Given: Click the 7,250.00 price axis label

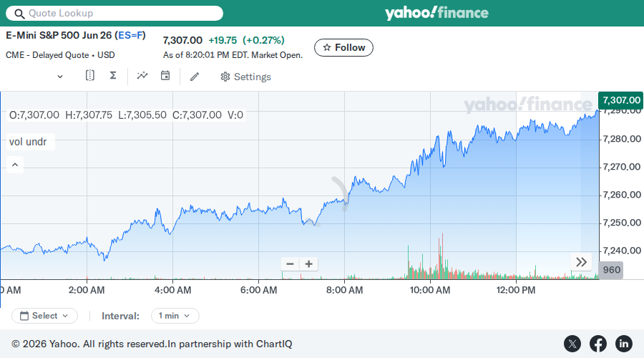Looking at the screenshot, I should point(622,223).
